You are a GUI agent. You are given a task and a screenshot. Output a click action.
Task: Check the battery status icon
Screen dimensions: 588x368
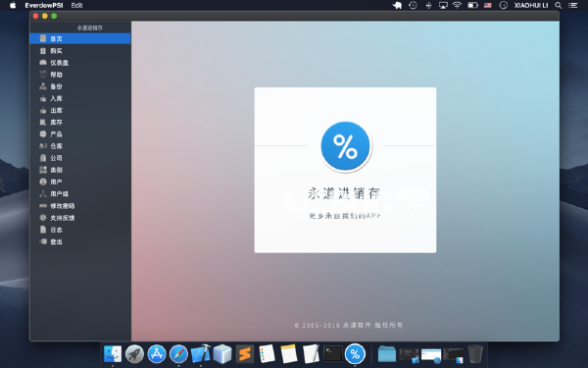tap(472, 5)
